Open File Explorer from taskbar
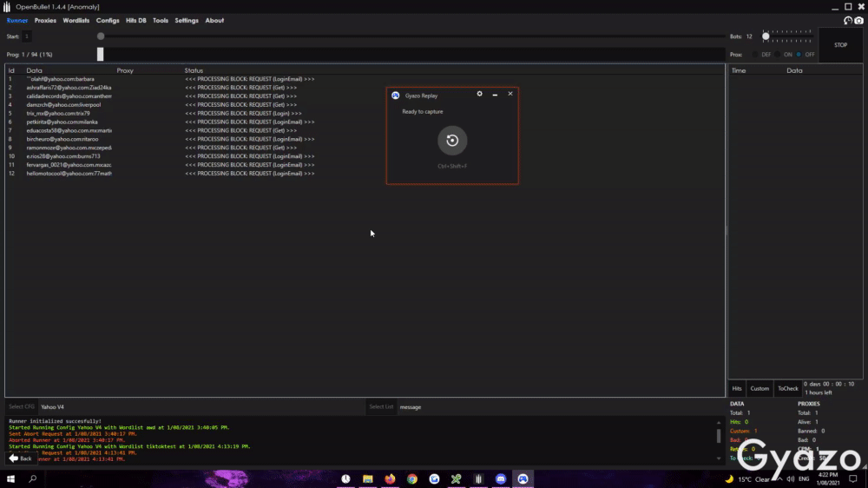868x488 pixels. coord(367,478)
